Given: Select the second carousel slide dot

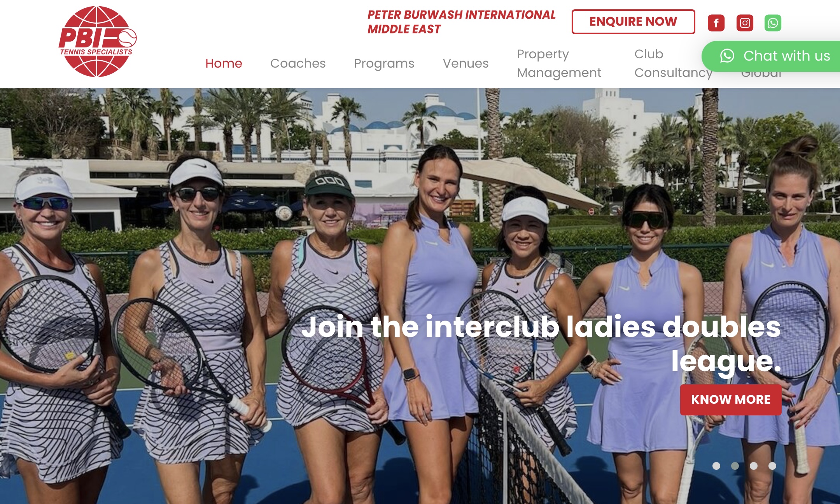Looking at the screenshot, I should [x=735, y=466].
